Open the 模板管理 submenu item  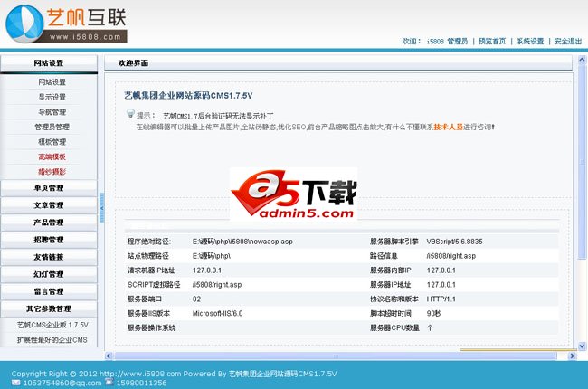click(52, 142)
